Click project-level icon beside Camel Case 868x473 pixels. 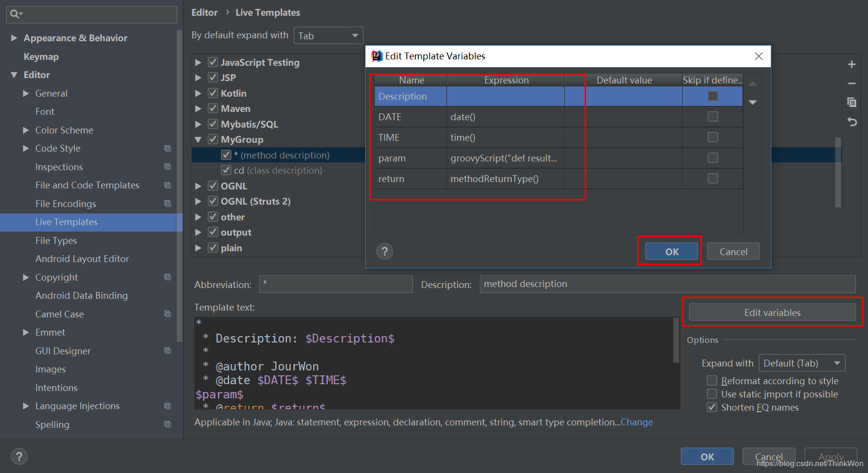tap(167, 314)
